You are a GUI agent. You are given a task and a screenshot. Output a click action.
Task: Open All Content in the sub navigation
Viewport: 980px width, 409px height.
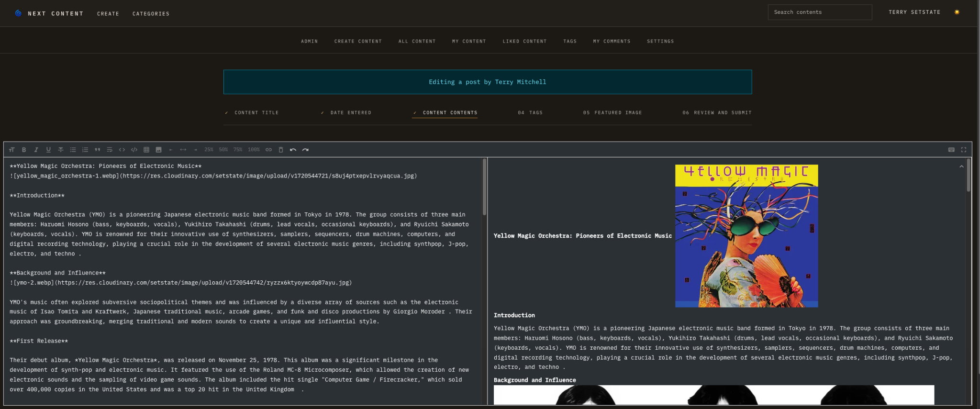pos(417,42)
